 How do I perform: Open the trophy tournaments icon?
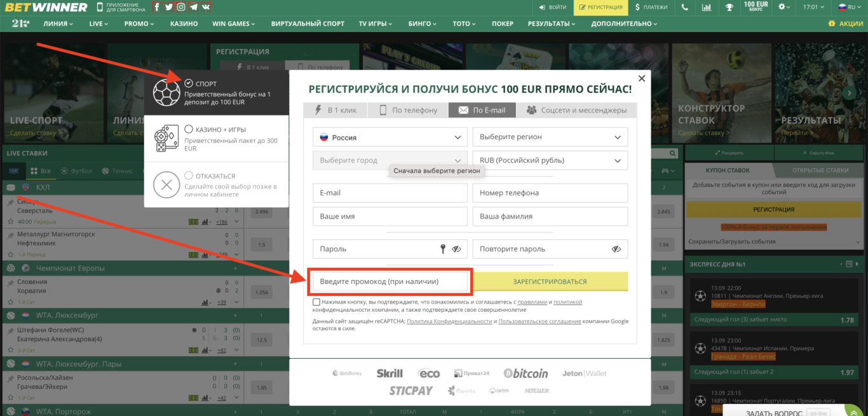729,8
